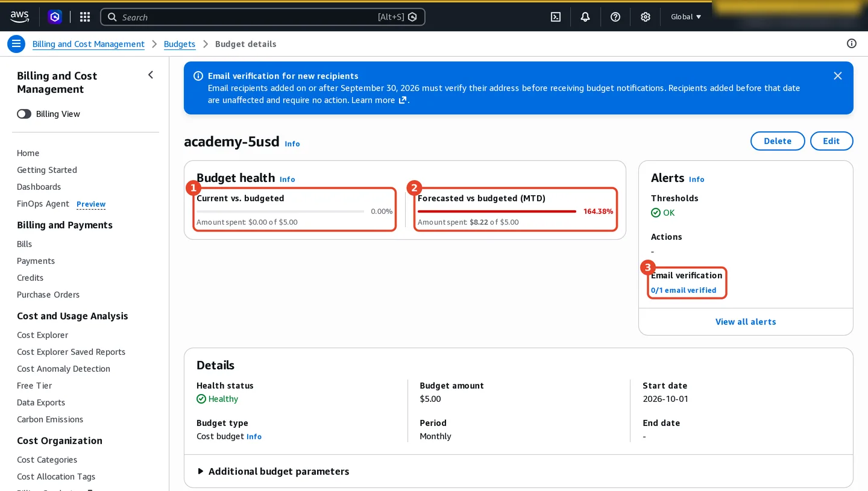The height and width of the screenshot is (491, 868).
Task: Open the help question mark menu
Action: click(x=615, y=17)
